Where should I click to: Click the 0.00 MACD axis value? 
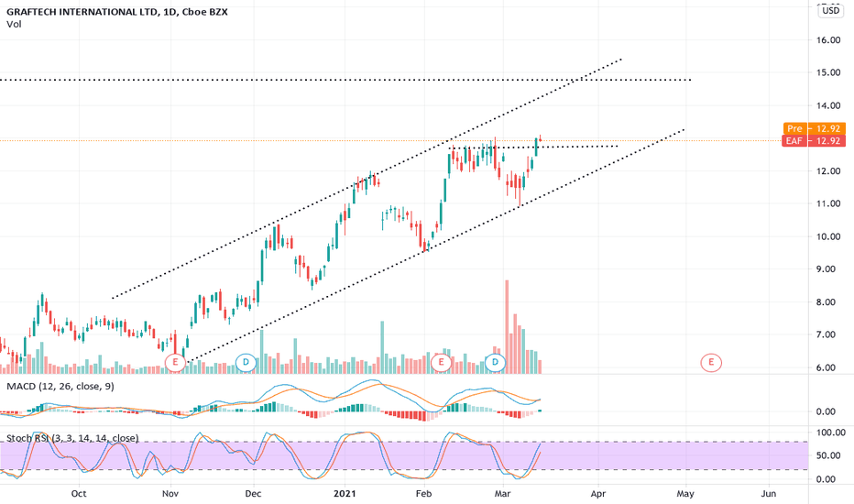click(825, 412)
